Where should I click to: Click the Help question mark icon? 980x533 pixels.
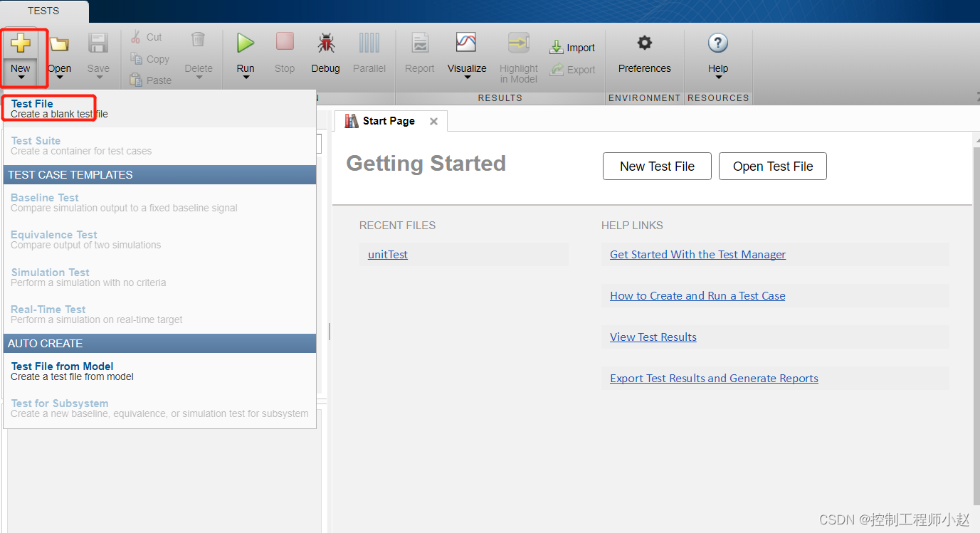718,43
